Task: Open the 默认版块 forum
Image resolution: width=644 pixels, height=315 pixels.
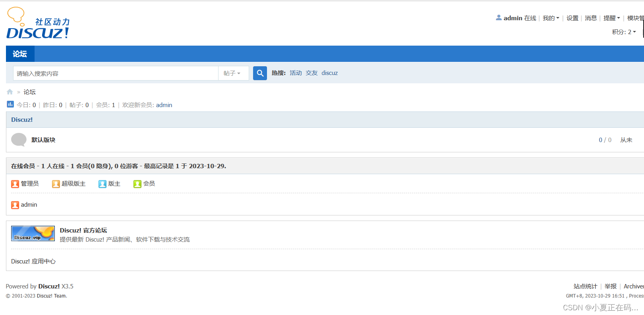Action: [43, 140]
